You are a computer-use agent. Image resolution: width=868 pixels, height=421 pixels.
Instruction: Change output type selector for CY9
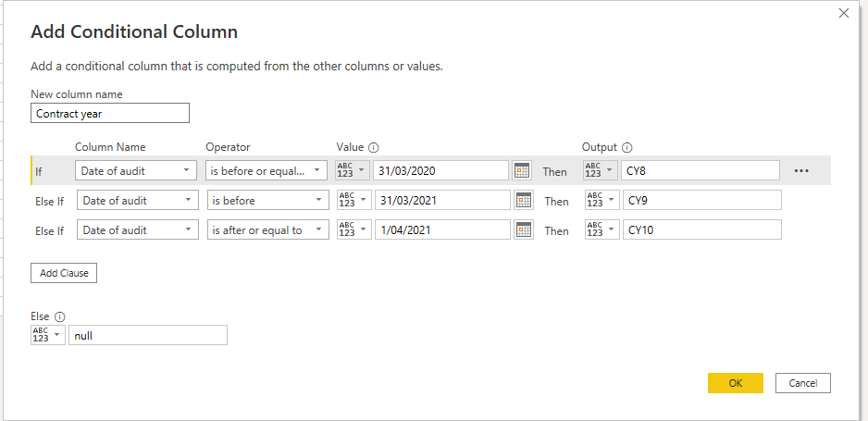coord(602,200)
